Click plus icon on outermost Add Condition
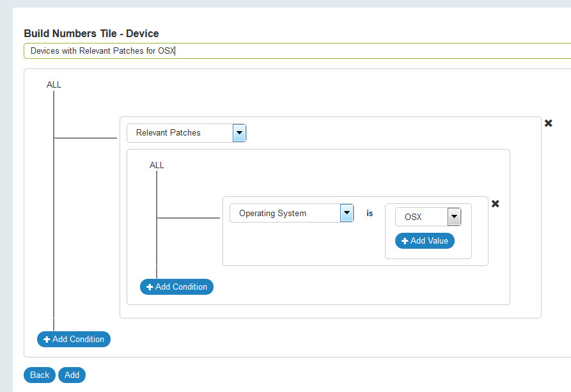This screenshot has height=392, width=571. coord(47,340)
